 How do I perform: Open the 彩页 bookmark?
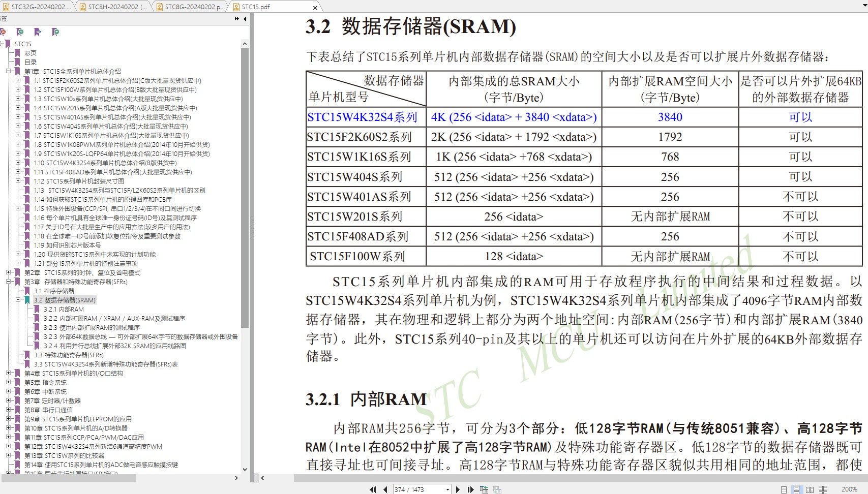coord(31,53)
